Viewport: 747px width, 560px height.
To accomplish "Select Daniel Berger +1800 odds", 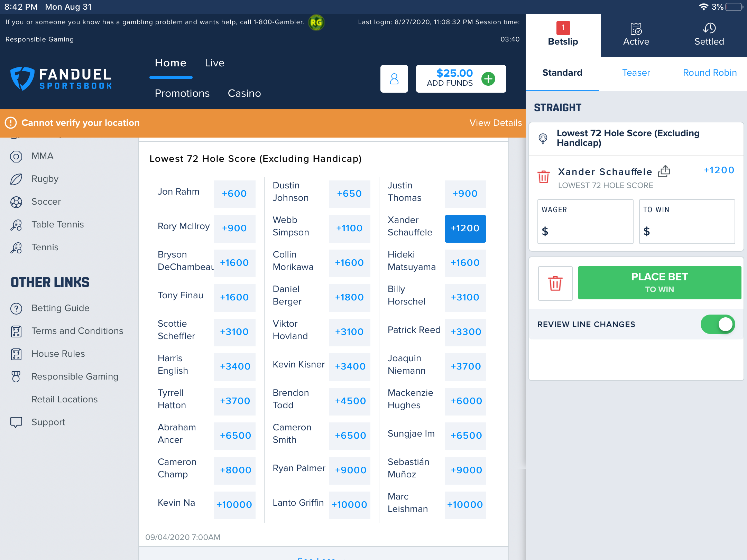I will pos(349,298).
